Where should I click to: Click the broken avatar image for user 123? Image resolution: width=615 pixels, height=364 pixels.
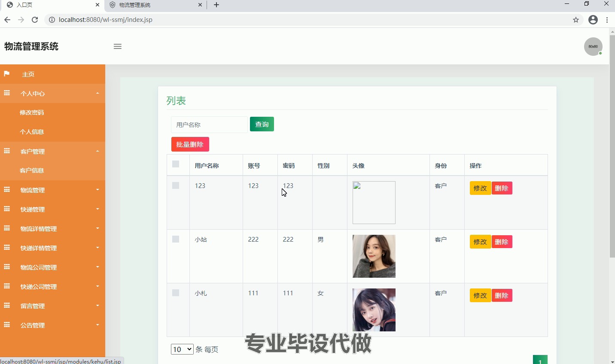tap(374, 203)
